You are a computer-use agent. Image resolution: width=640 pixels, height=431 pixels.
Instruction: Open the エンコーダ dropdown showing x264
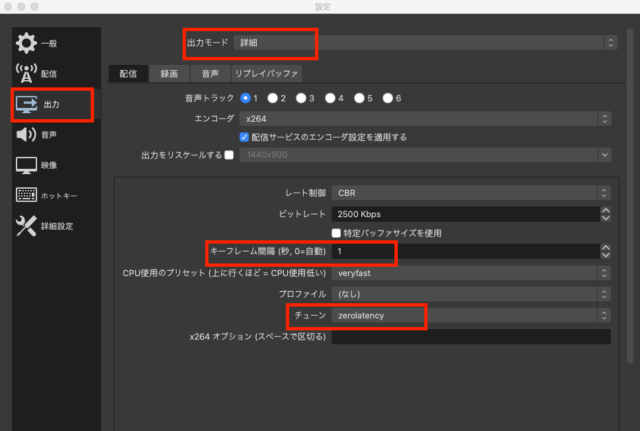pos(425,119)
